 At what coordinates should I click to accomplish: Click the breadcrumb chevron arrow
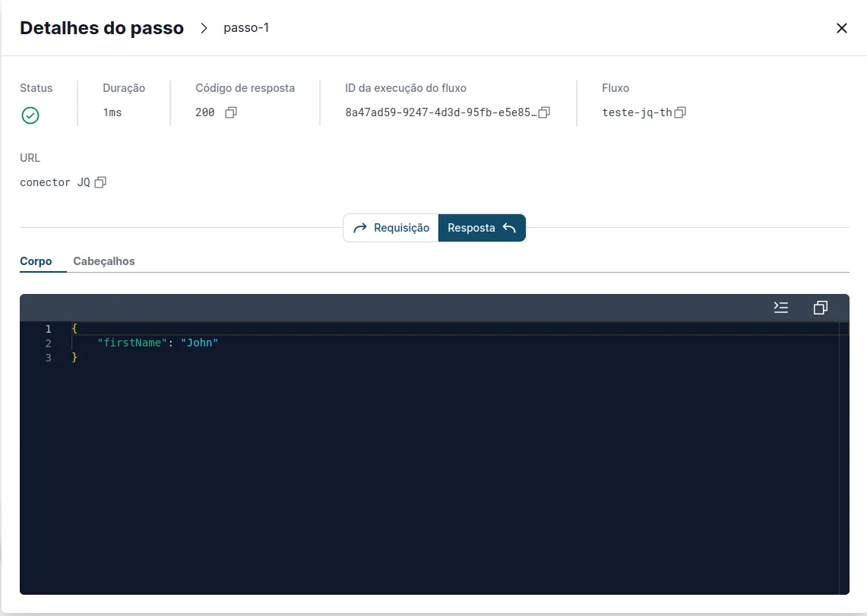point(204,28)
